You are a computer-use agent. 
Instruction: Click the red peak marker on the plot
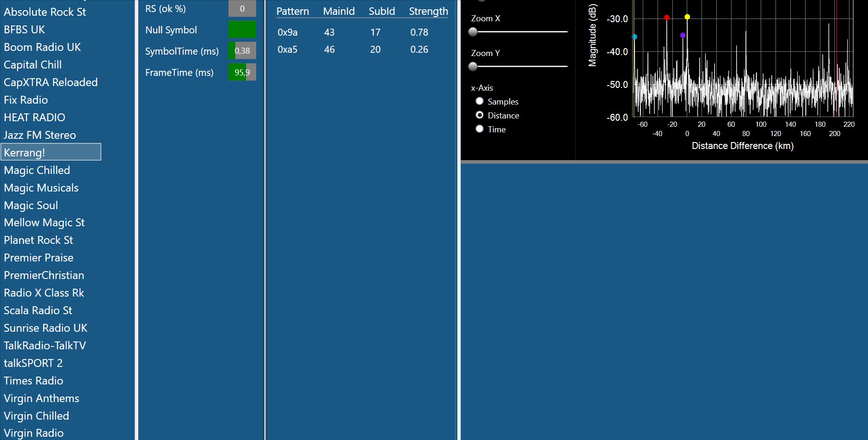pos(666,18)
